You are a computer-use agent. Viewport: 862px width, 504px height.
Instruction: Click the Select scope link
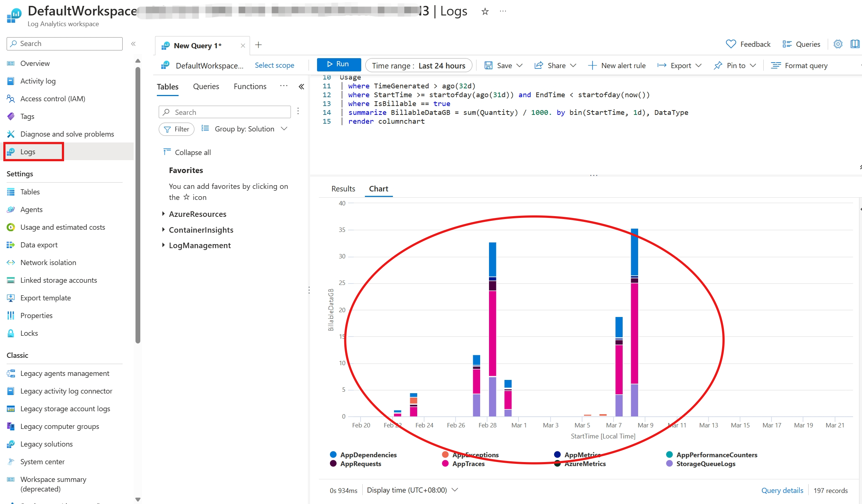[274, 65]
